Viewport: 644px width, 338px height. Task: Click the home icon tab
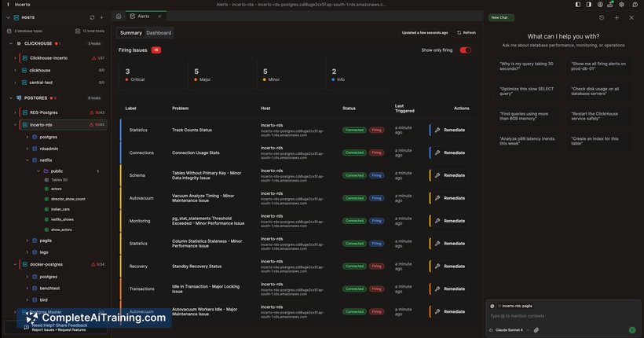(x=119, y=16)
